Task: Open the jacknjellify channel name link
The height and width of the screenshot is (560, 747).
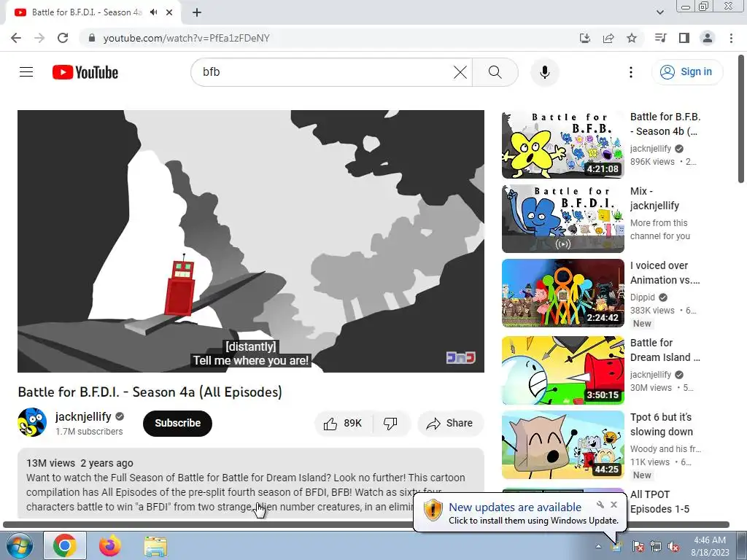Action: [83, 416]
